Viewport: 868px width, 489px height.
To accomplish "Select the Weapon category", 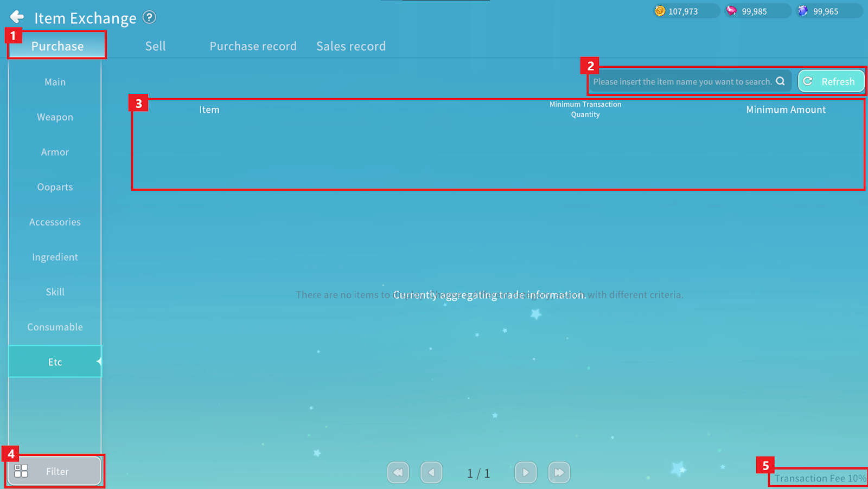I will [55, 117].
